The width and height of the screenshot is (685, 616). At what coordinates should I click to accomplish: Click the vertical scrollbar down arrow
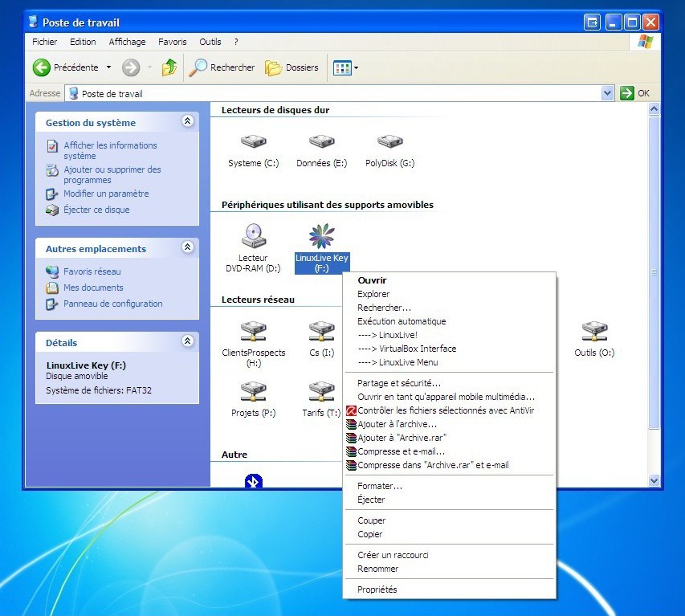(x=653, y=480)
